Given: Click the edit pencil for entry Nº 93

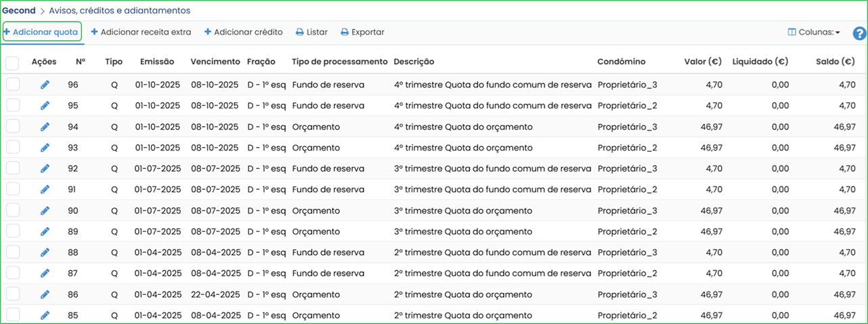Looking at the screenshot, I should coord(45,148).
